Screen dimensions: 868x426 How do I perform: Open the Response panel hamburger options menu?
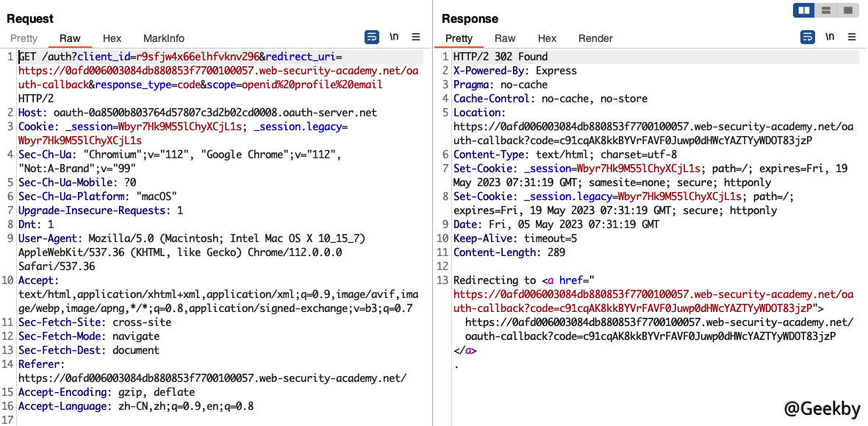point(852,37)
